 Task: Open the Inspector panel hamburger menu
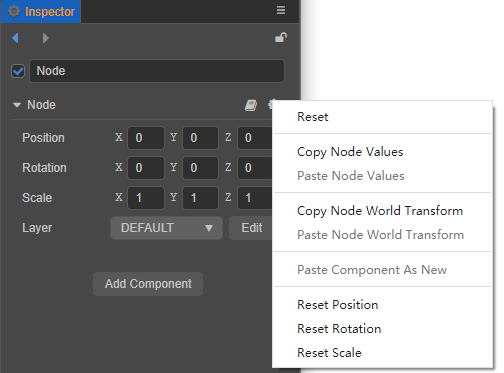281,10
